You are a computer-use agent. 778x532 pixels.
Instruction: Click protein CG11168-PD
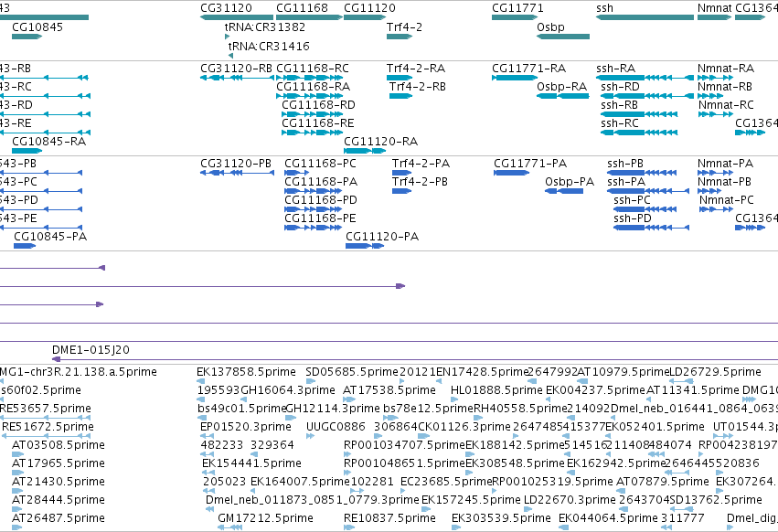tap(321, 200)
